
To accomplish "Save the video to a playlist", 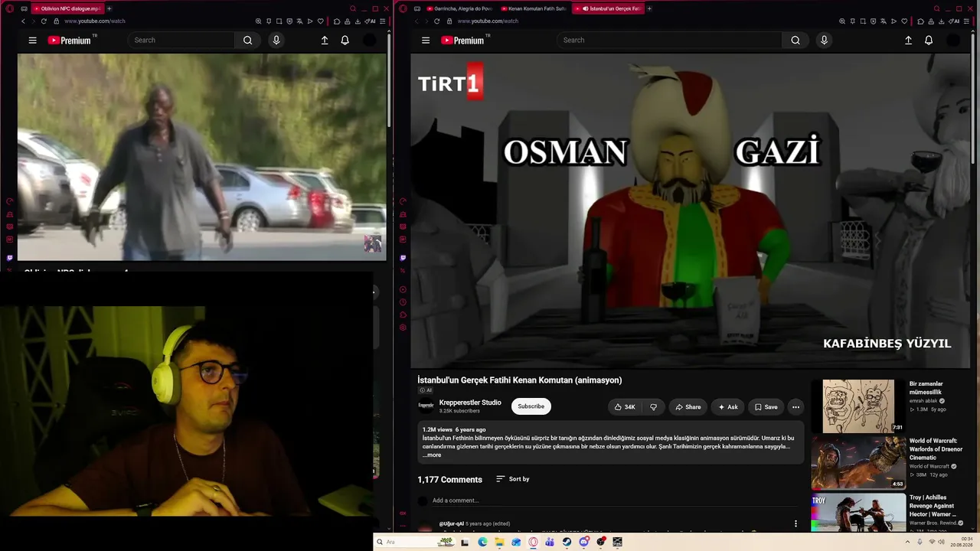I will [x=766, y=407].
